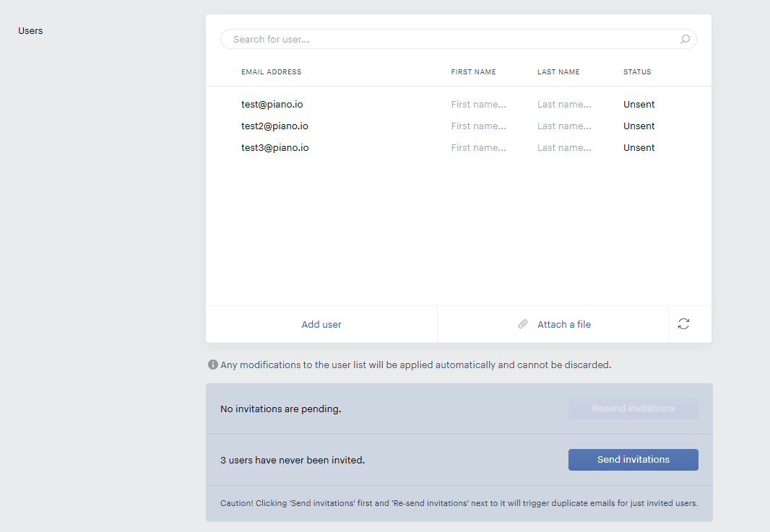Click Add user button

(x=321, y=324)
